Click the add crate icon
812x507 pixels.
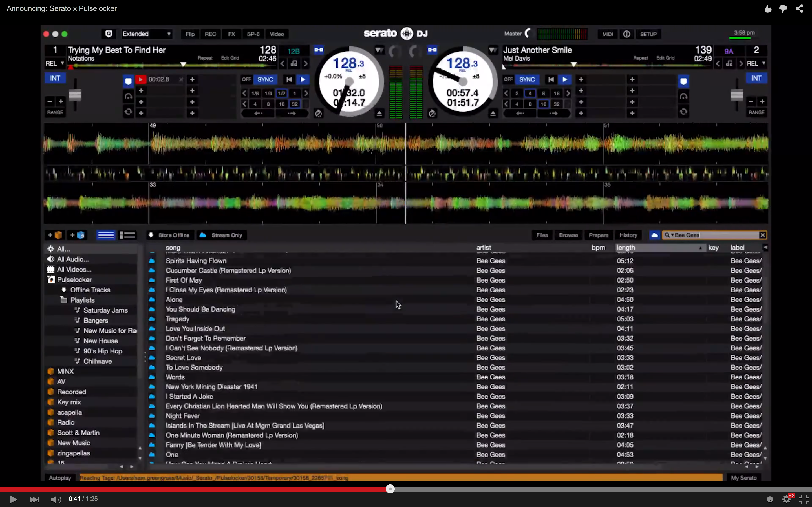click(x=55, y=235)
